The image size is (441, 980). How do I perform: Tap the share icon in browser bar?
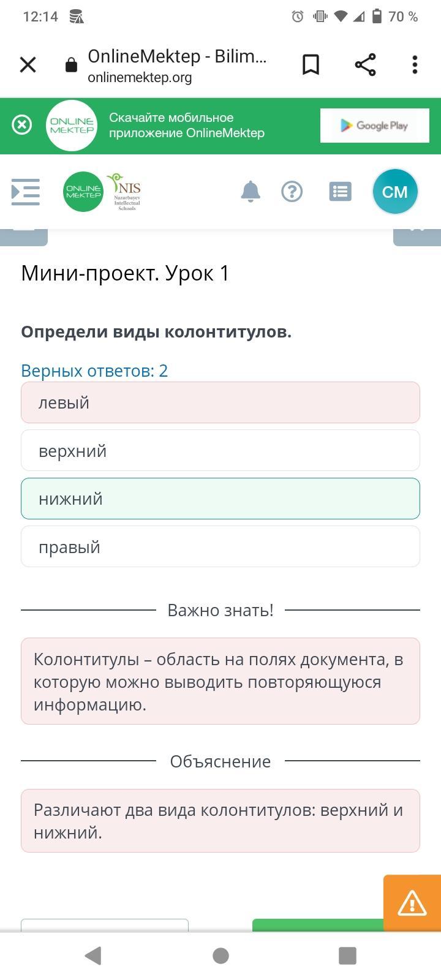[365, 65]
